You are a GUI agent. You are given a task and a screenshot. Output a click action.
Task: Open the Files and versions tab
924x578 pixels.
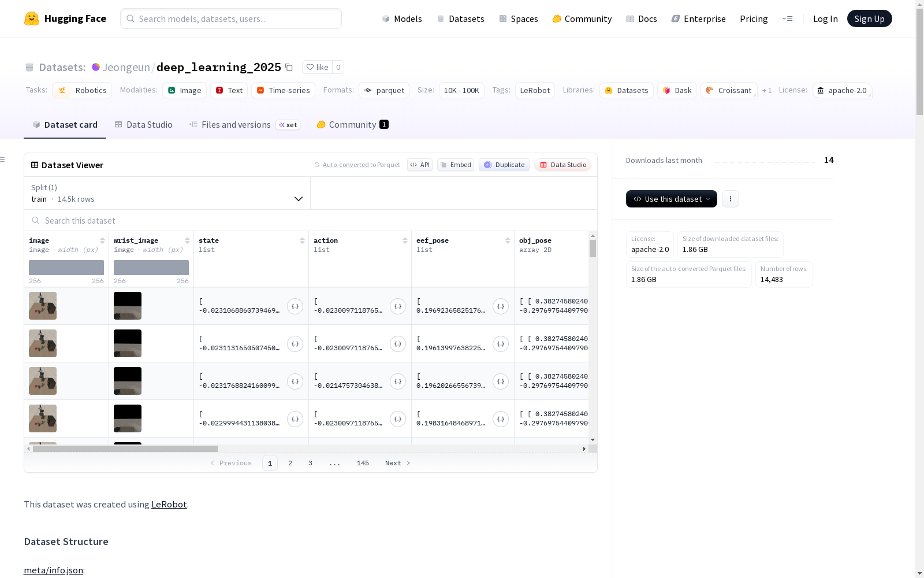[244, 125]
